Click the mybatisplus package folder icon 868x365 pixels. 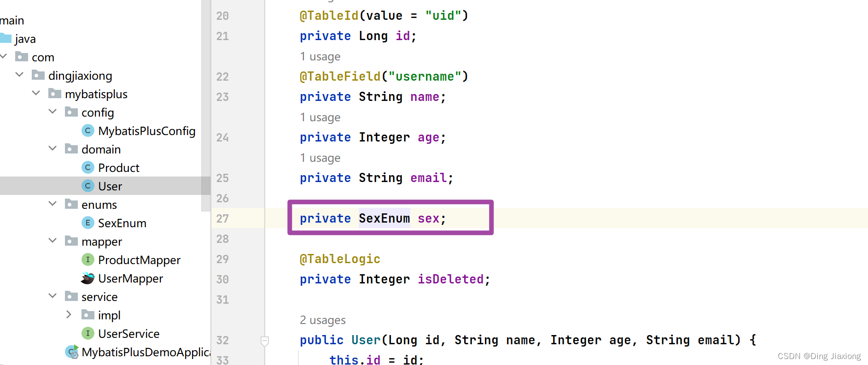point(55,94)
